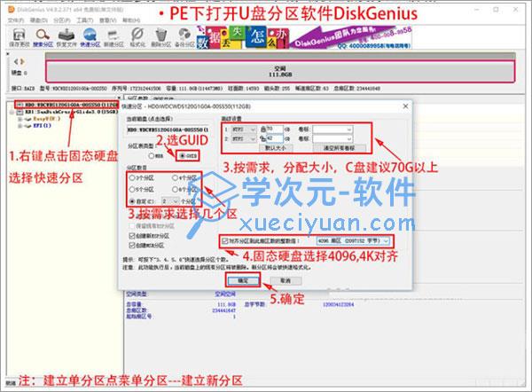
Task: Select the EasyU (H:) label in the tree
Action: point(46,119)
